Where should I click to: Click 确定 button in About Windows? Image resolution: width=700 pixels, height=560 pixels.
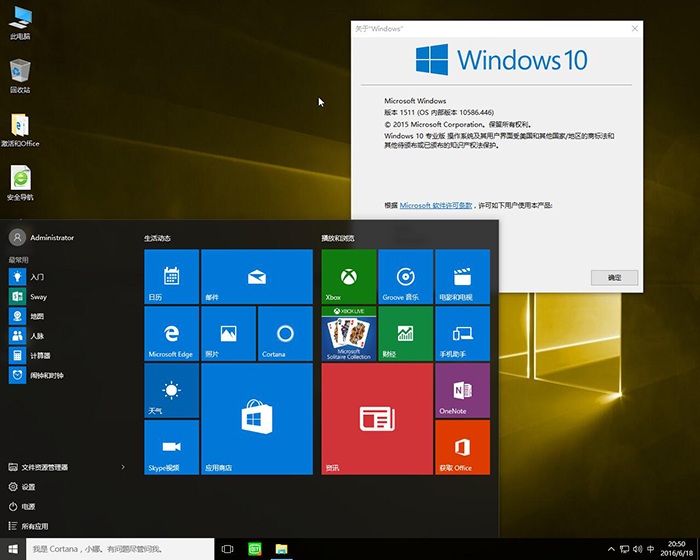pyautogui.click(x=614, y=278)
